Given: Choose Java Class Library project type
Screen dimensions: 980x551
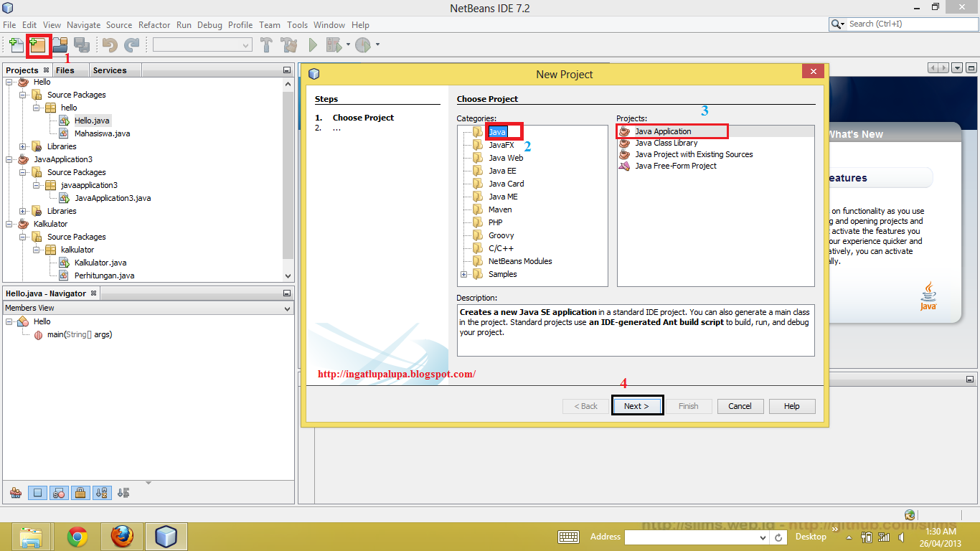Looking at the screenshot, I should tap(666, 143).
